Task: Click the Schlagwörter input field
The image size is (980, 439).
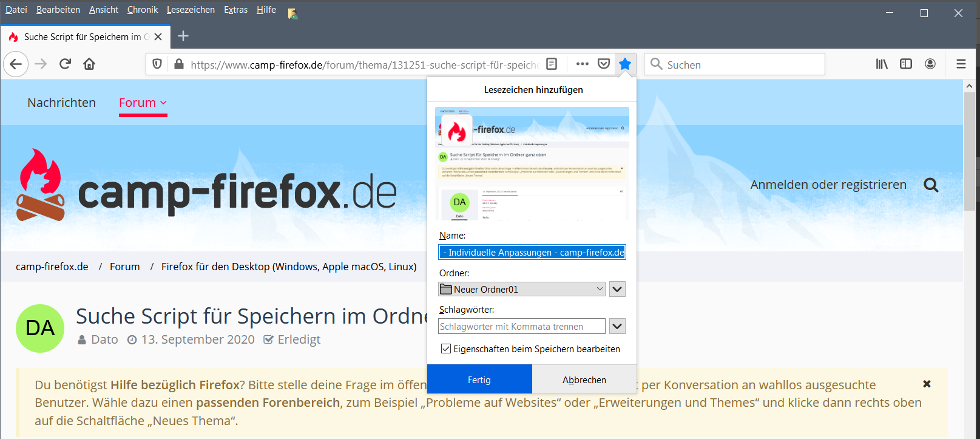Action: pos(521,326)
